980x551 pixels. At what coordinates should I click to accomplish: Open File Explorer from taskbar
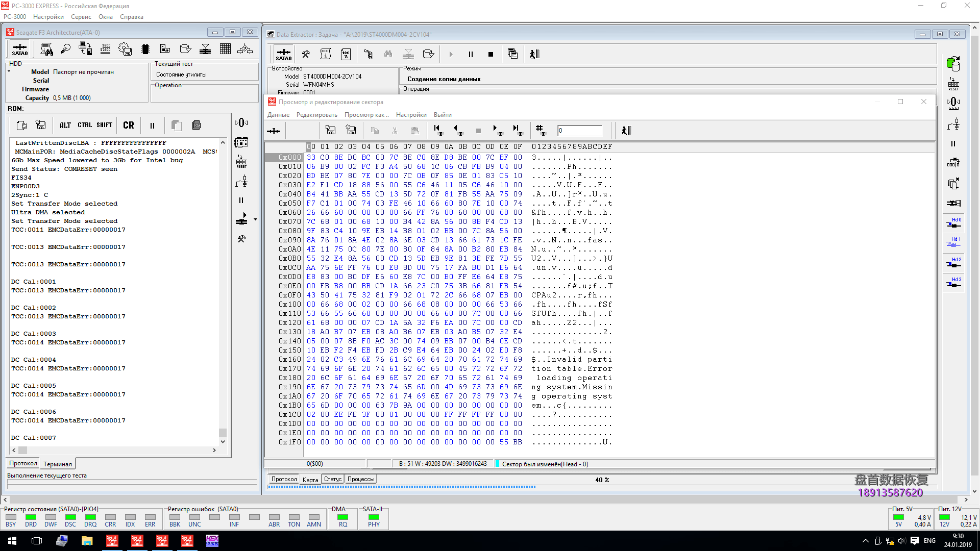pos(87,541)
